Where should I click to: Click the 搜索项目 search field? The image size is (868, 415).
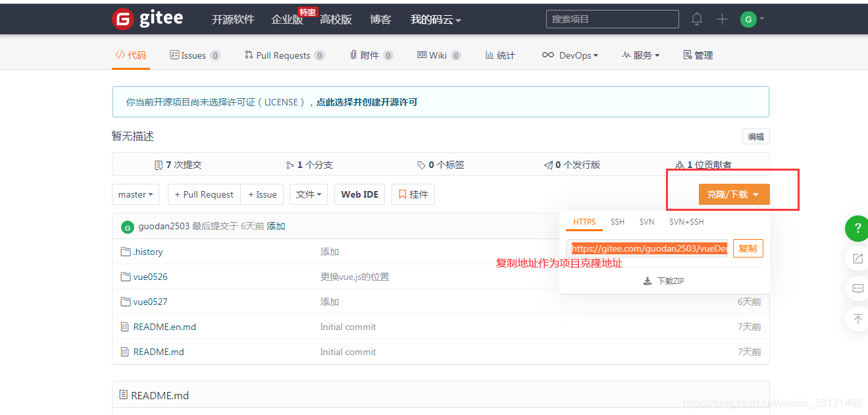tap(613, 19)
